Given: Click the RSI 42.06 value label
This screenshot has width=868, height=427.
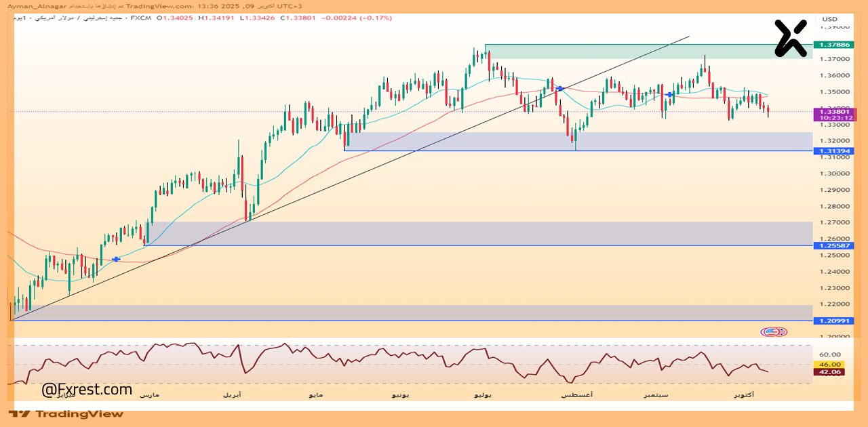Looking at the screenshot, I should (829, 371).
